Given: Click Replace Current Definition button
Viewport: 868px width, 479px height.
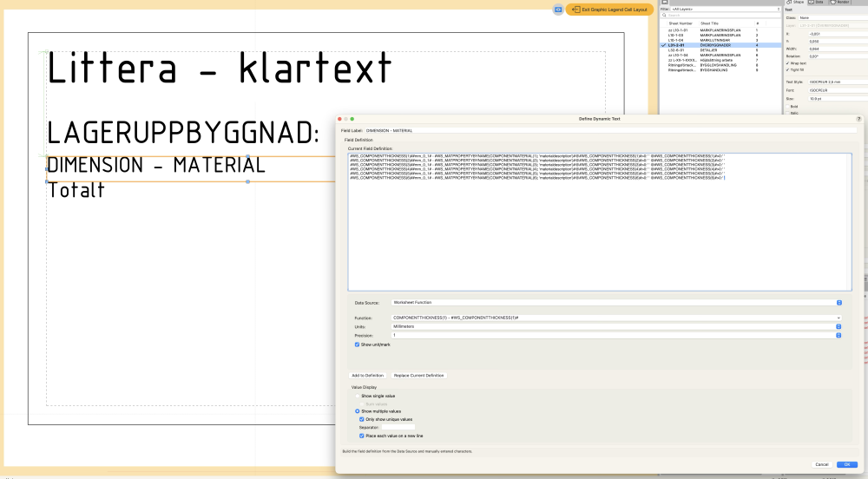Looking at the screenshot, I should 418,375.
